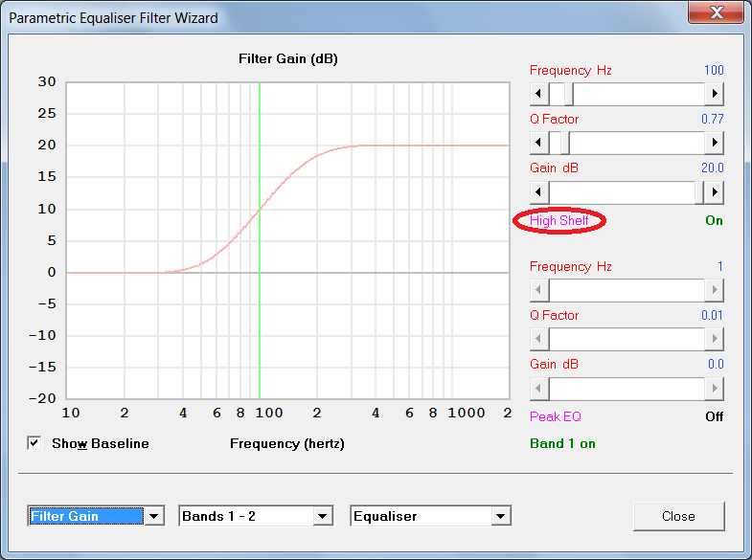Close the Parametric Equaliser Filter Wizard window
The image size is (752, 560).
pos(717,12)
